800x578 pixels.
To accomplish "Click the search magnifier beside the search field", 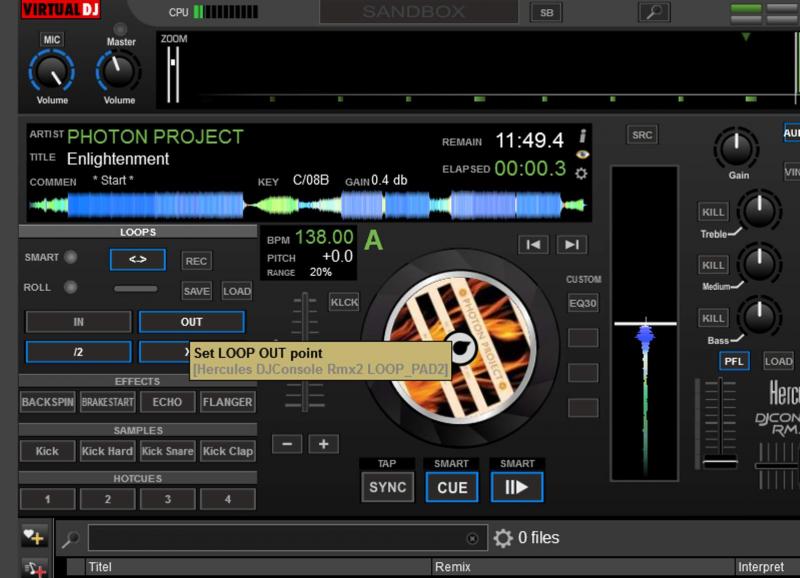I will 70,539.
